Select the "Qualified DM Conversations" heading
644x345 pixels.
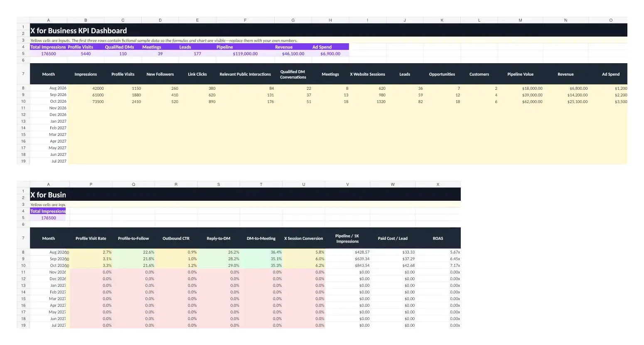293,74
